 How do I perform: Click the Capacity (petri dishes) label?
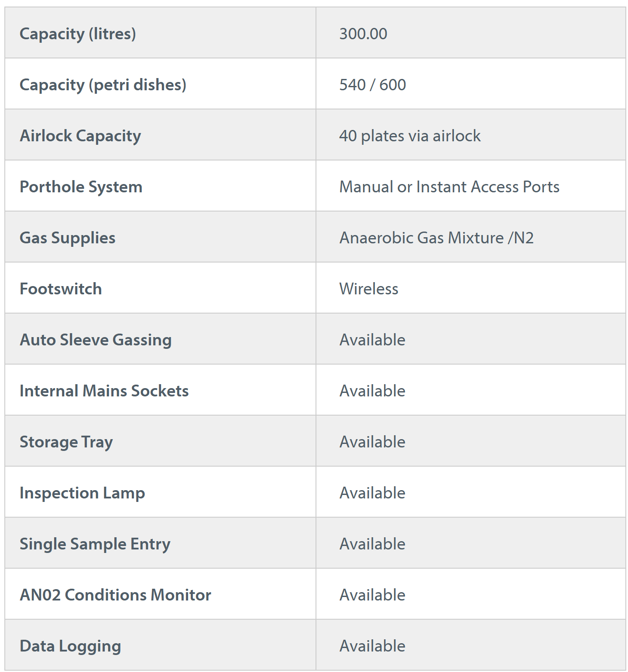(103, 85)
